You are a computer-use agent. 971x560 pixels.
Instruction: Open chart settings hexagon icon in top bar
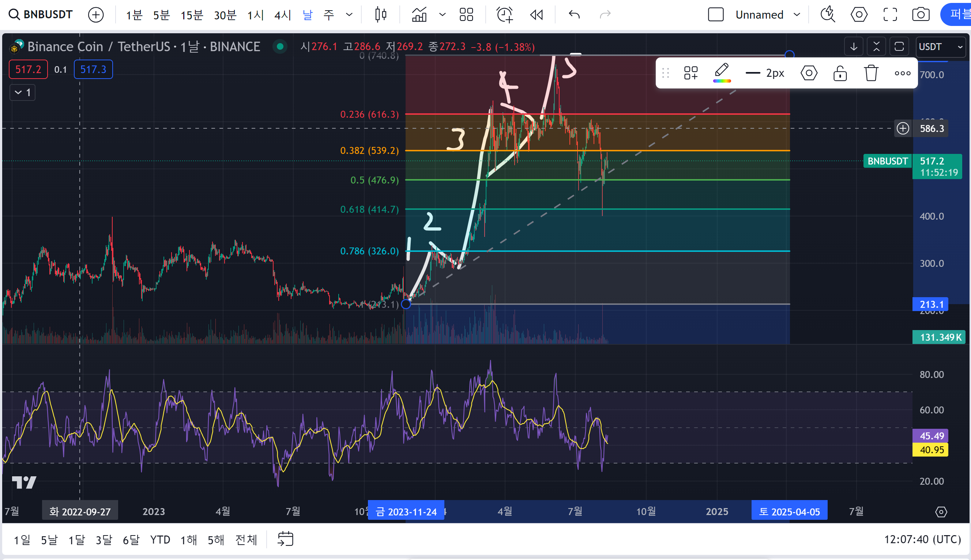point(859,15)
